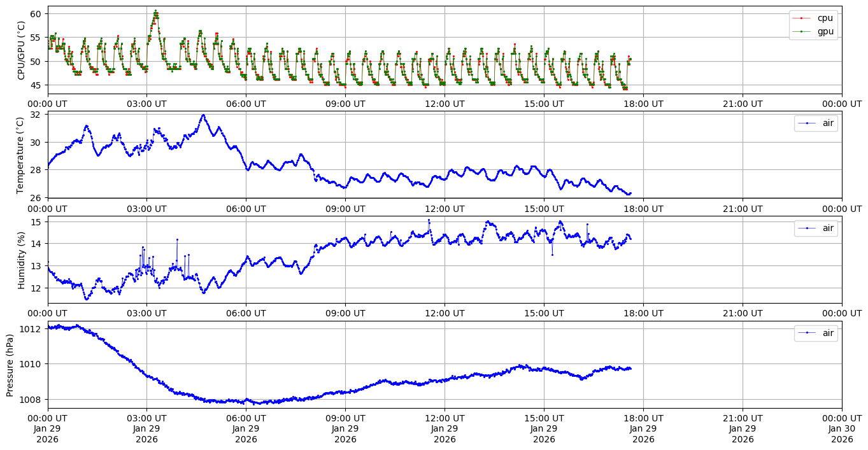The image size is (868, 450).
Task: Click "18:00 UT" label below the CPU/GPU chart
Action: pyautogui.click(x=643, y=104)
